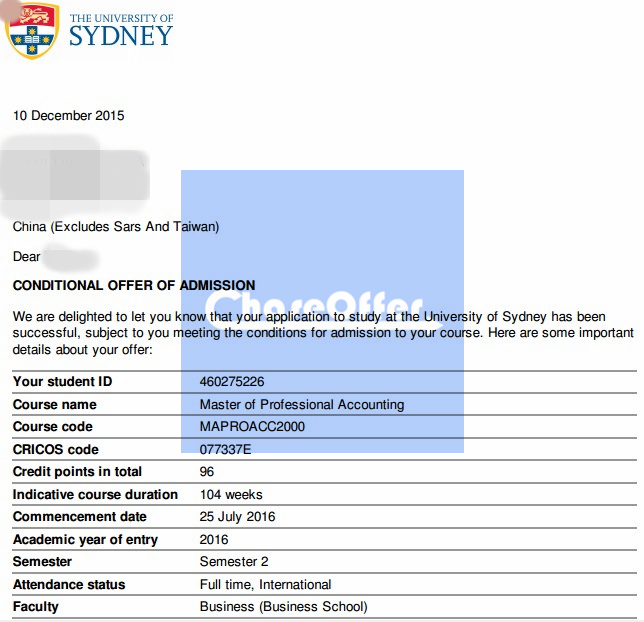This screenshot has width=644, height=622.
Task: Click 'Attendance status' label
Action: [x=69, y=584]
